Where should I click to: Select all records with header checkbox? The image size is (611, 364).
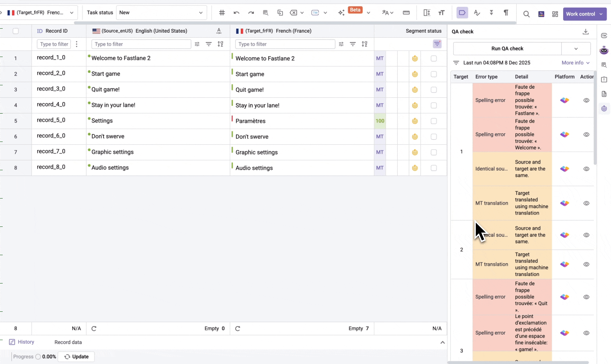click(x=16, y=31)
